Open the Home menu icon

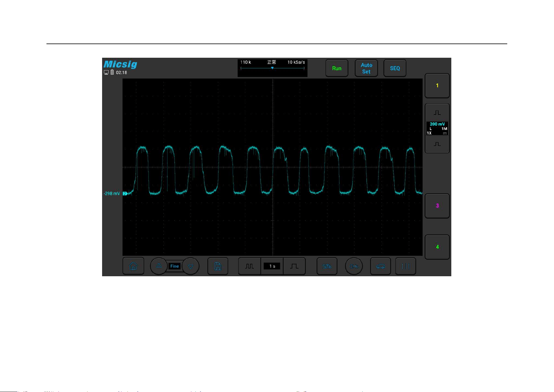(133, 266)
